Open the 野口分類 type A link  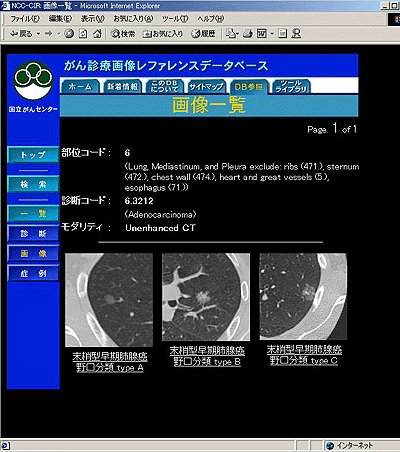point(110,368)
